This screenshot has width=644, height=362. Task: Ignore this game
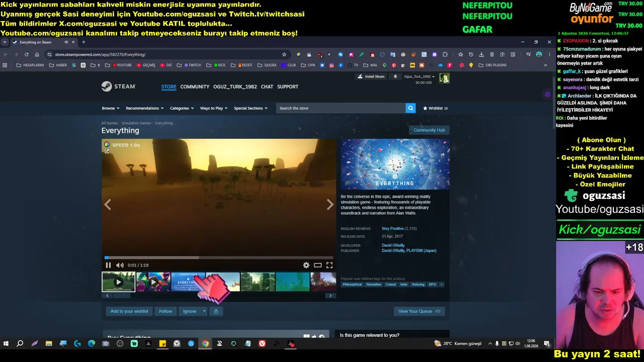coord(190,311)
